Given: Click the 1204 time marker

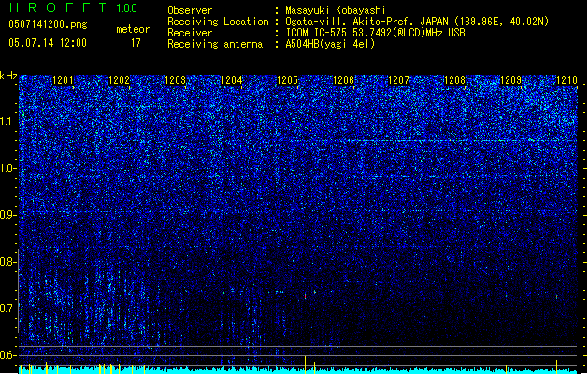Looking at the screenshot, I should [232, 80].
